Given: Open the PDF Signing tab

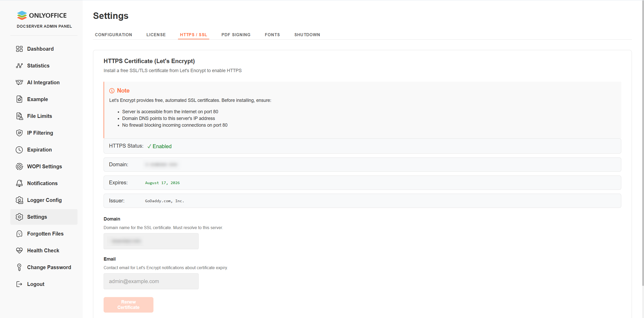Looking at the screenshot, I should [x=236, y=35].
